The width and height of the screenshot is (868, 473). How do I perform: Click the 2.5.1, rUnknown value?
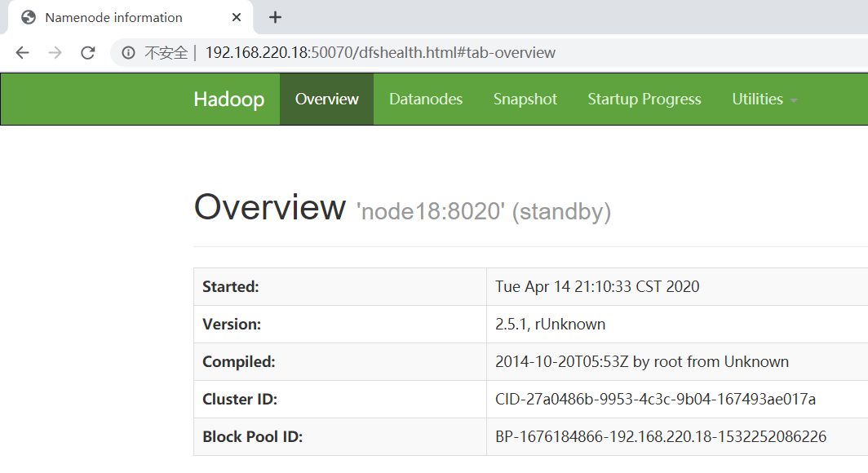pos(550,325)
